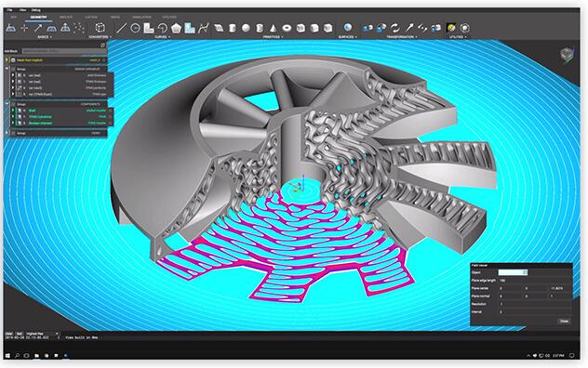Select the cone primitive icon
Screen dimensions: 588x368
274,28
